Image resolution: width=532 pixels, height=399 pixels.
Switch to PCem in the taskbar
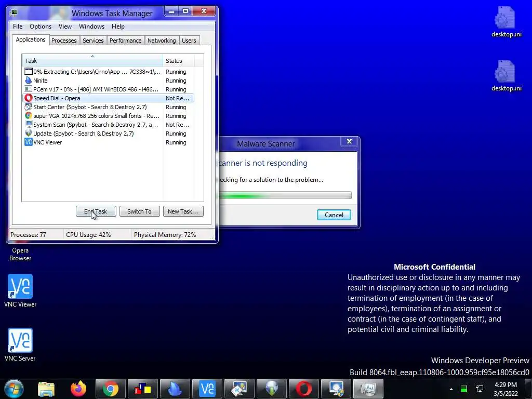(x=143, y=389)
